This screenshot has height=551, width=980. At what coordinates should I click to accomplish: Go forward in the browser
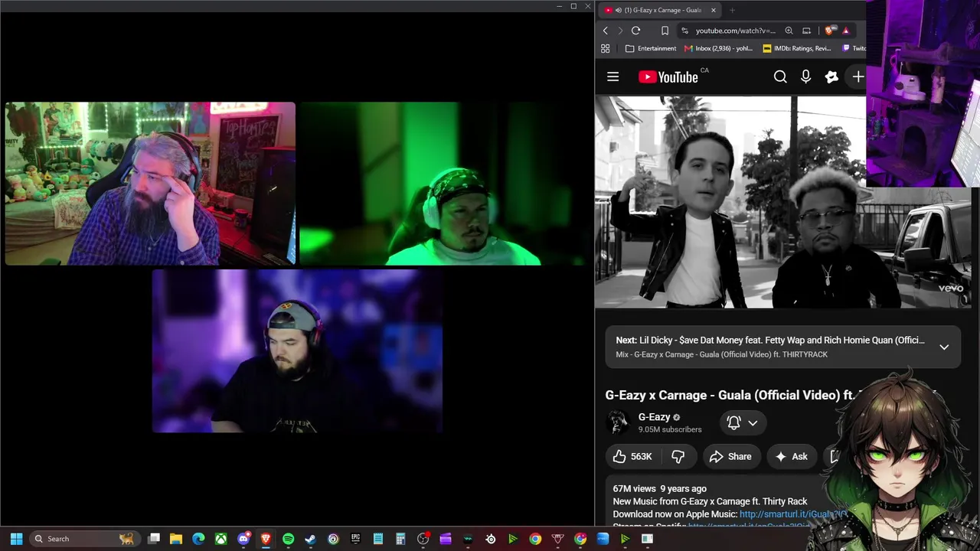point(620,31)
